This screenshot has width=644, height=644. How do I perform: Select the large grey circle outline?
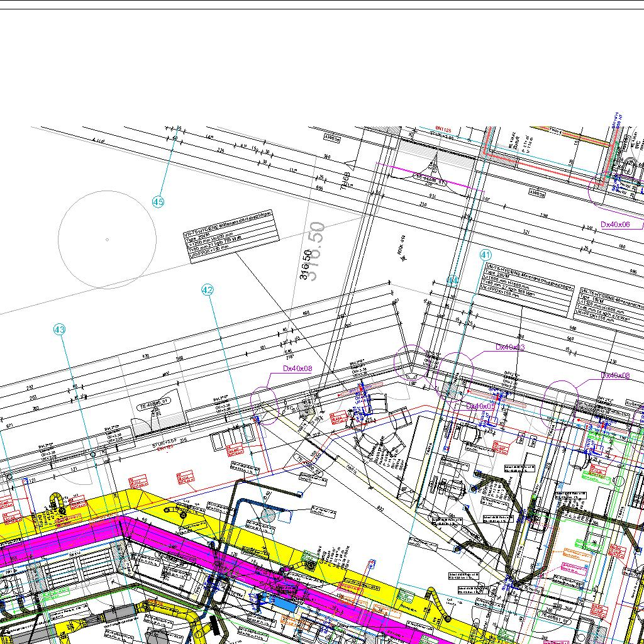click(x=107, y=240)
